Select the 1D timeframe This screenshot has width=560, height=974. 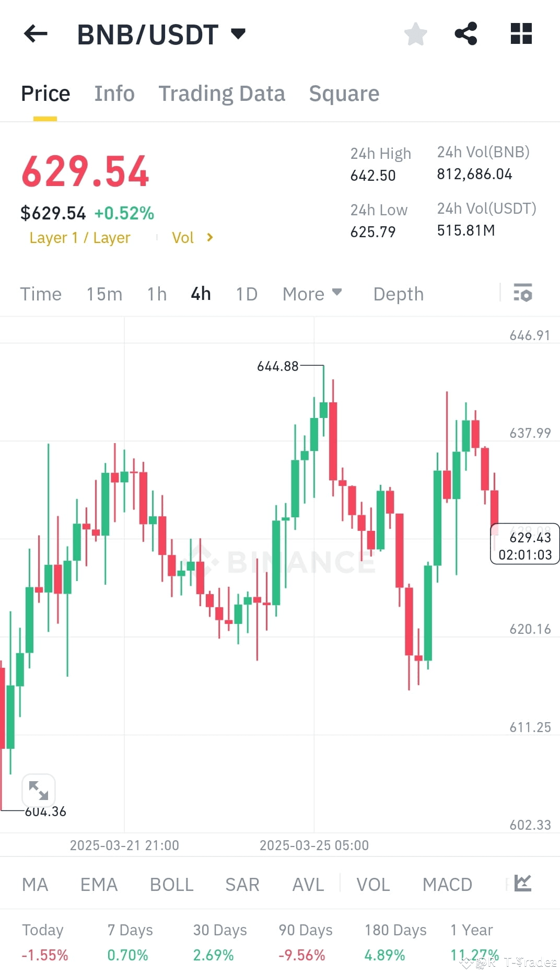(246, 294)
